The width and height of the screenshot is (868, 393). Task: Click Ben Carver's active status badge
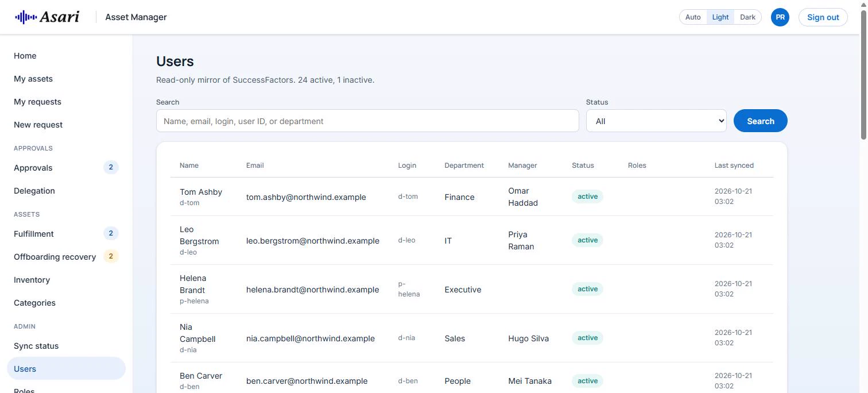(x=587, y=380)
